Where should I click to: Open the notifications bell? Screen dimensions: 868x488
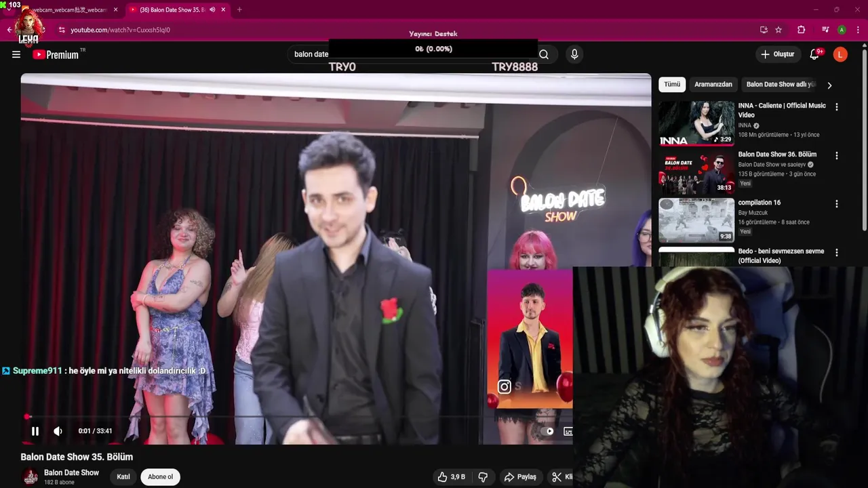814,54
